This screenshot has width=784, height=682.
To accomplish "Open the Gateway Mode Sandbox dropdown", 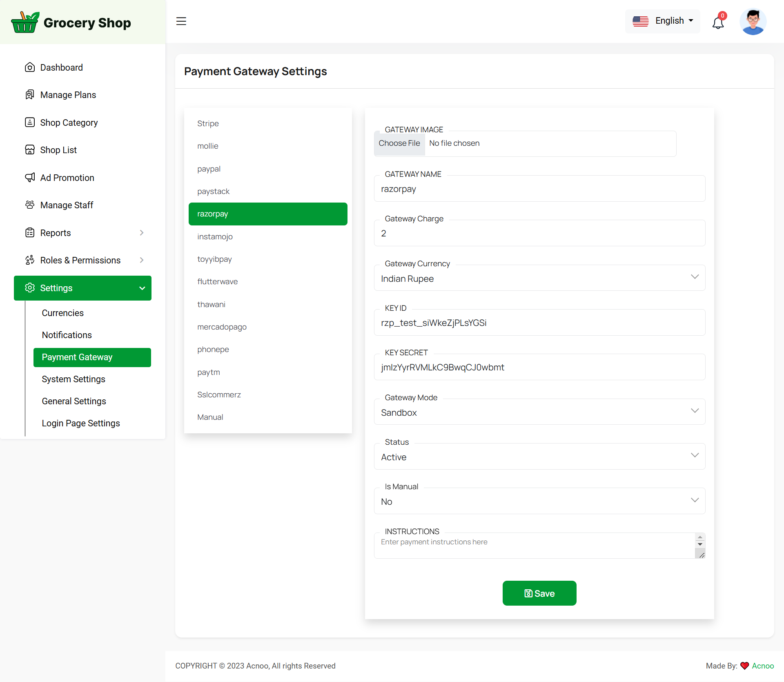I will coord(539,412).
